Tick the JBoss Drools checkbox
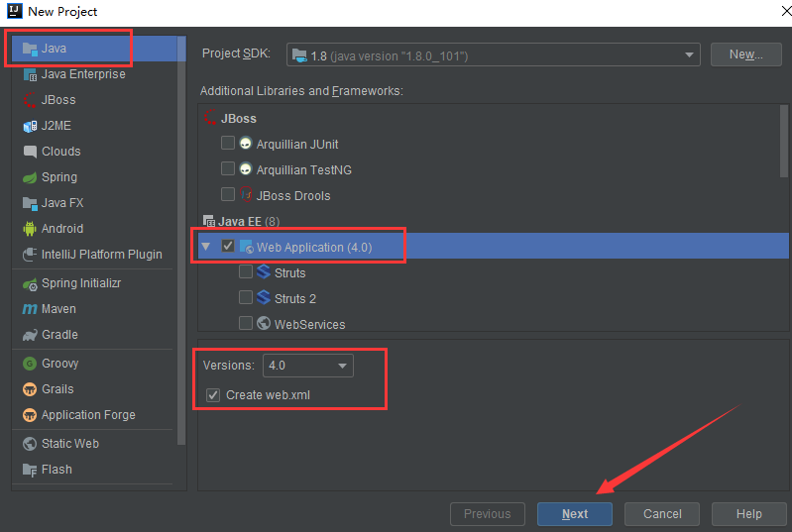The width and height of the screenshot is (792, 532). coord(228,194)
